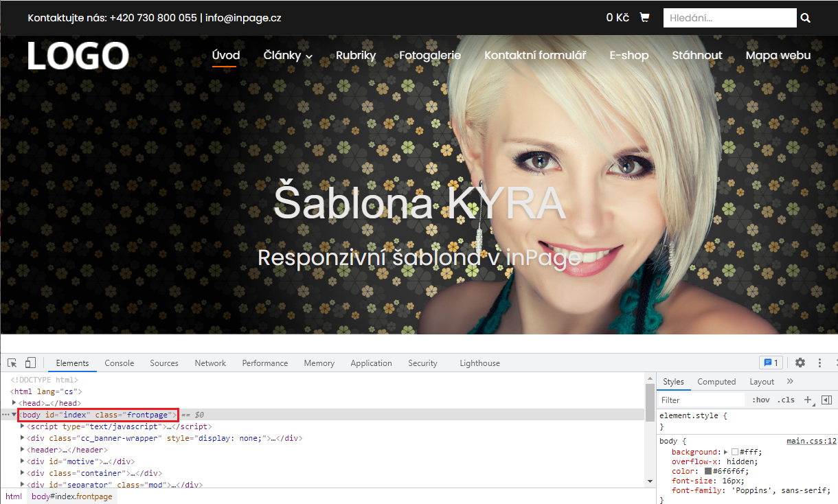Click the color #6f6f6f swatch
Screen dimensions: 838x504
coord(708,472)
